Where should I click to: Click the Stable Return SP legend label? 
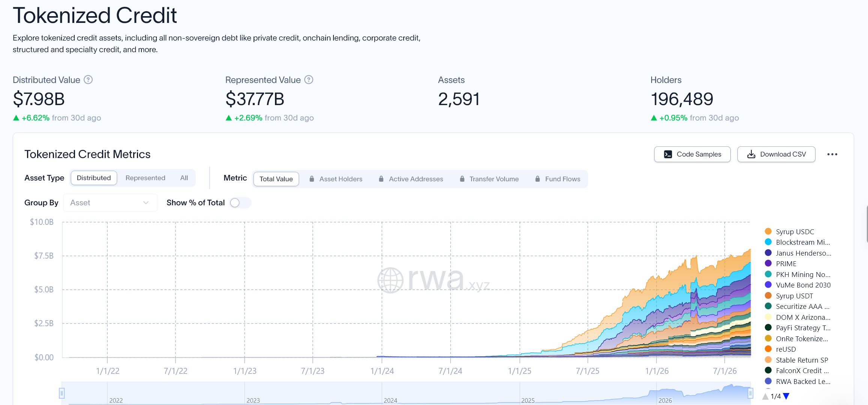click(x=802, y=360)
